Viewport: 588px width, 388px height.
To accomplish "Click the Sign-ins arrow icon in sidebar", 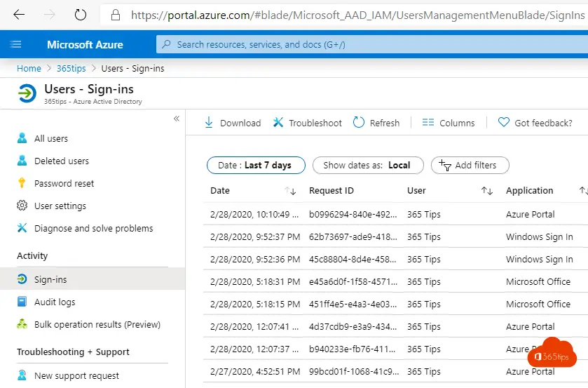I will pyautogui.click(x=22, y=279).
